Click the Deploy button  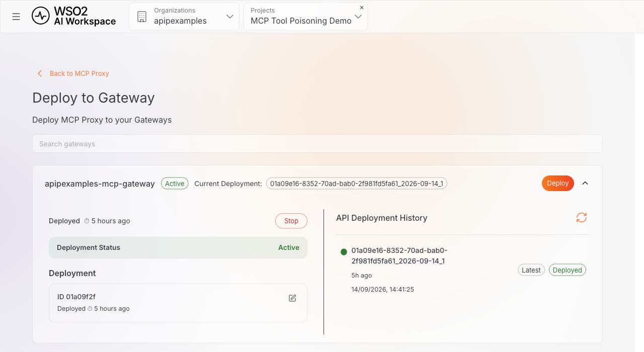click(557, 183)
